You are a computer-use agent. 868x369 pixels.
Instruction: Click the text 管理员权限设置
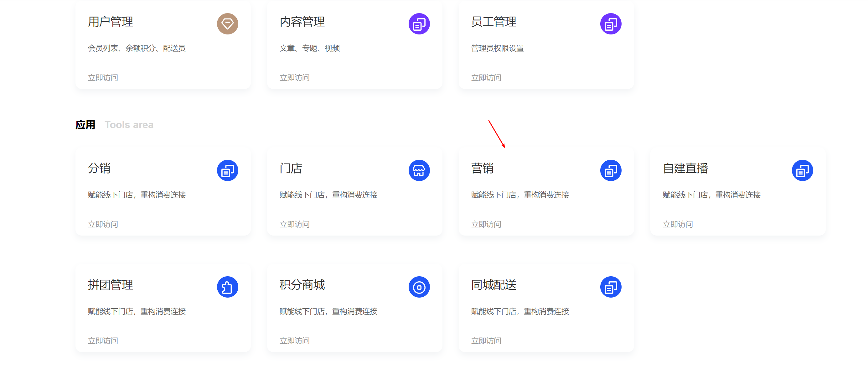tap(497, 49)
